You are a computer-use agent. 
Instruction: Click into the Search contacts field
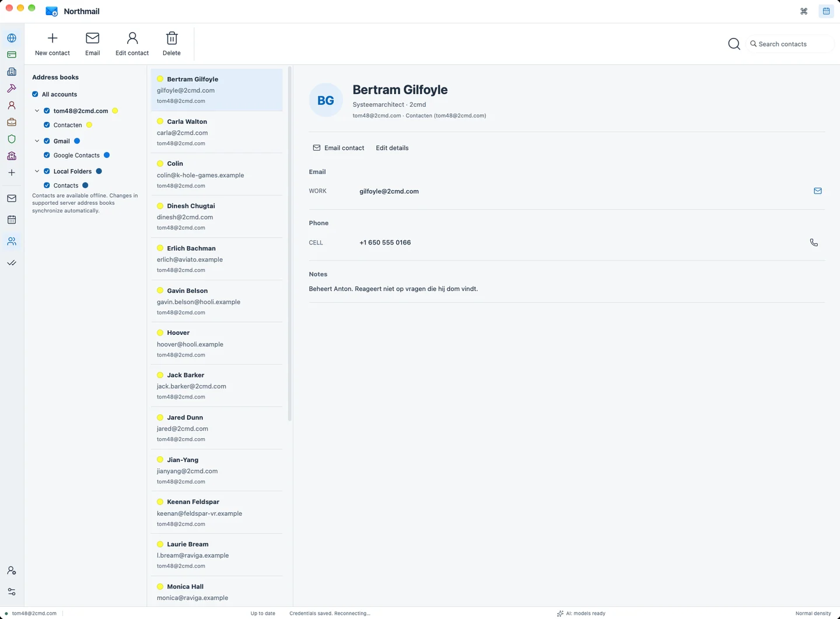789,44
